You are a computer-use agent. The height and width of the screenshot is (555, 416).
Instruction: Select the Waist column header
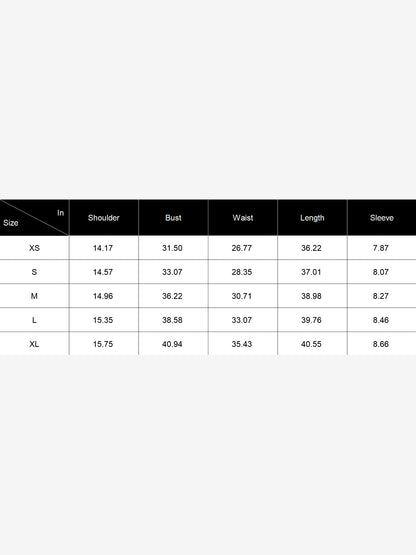[x=243, y=218]
